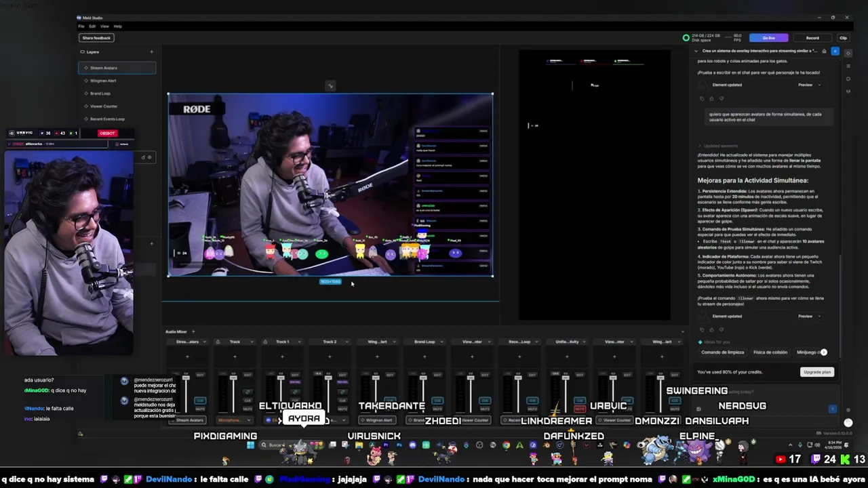This screenshot has height=488, width=868.
Task: Open Stream Avatars channel name dropdown
Action: click(205, 342)
